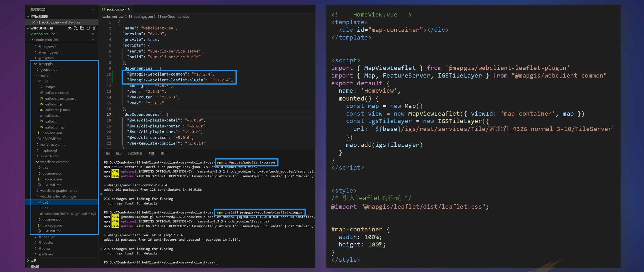Click JSON braces icon in editor tab
This screenshot has height=272, width=644.
point(104,9)
